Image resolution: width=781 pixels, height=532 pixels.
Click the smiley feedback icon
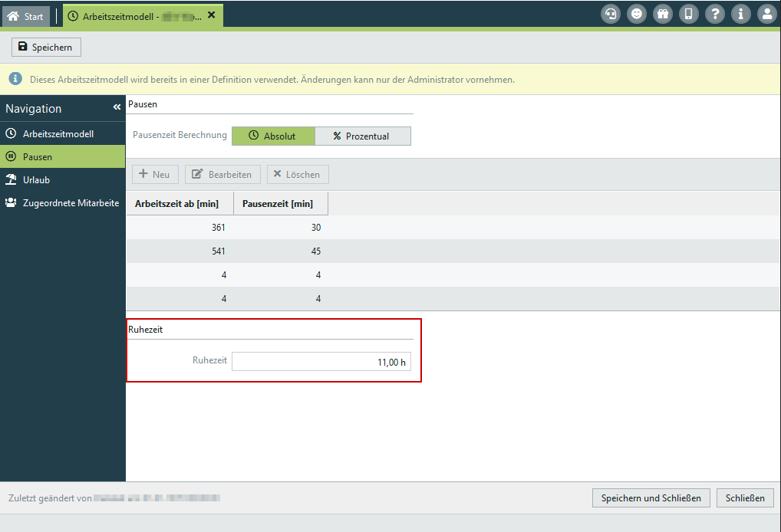636,14
